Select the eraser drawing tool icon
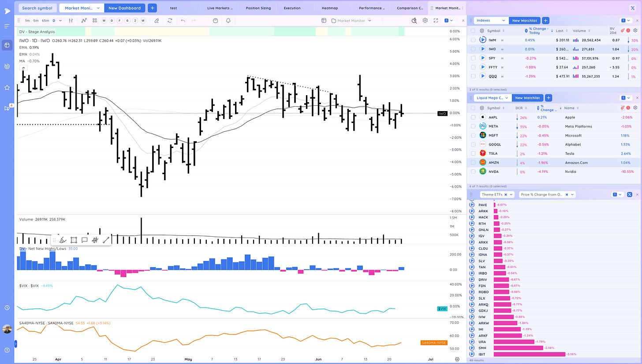Screen dimensions: 642x364 point(157,20)
